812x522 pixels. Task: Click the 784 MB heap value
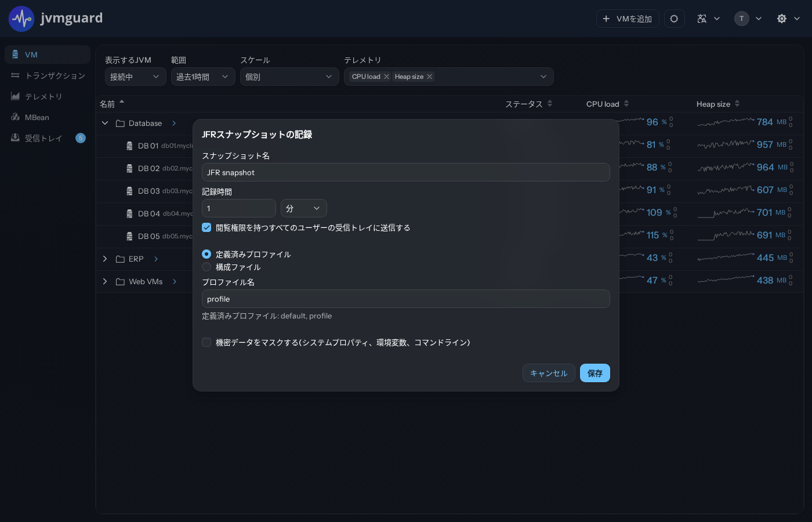[771, 122]
